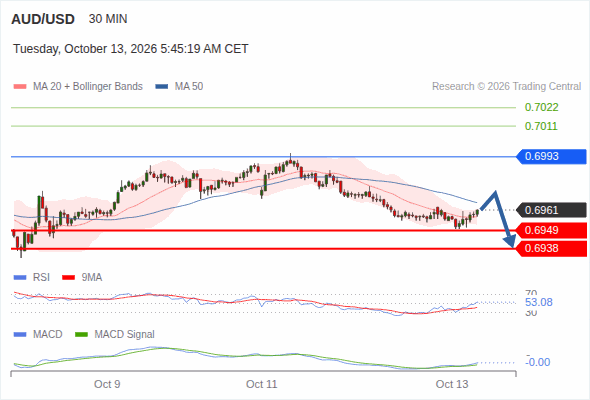Click the AUD/USD chart title

point(43,19)
